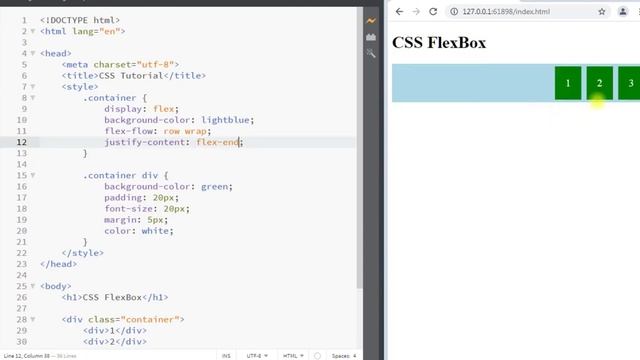
Task: Click the color: white; line
Action: (x=139, y=231)
